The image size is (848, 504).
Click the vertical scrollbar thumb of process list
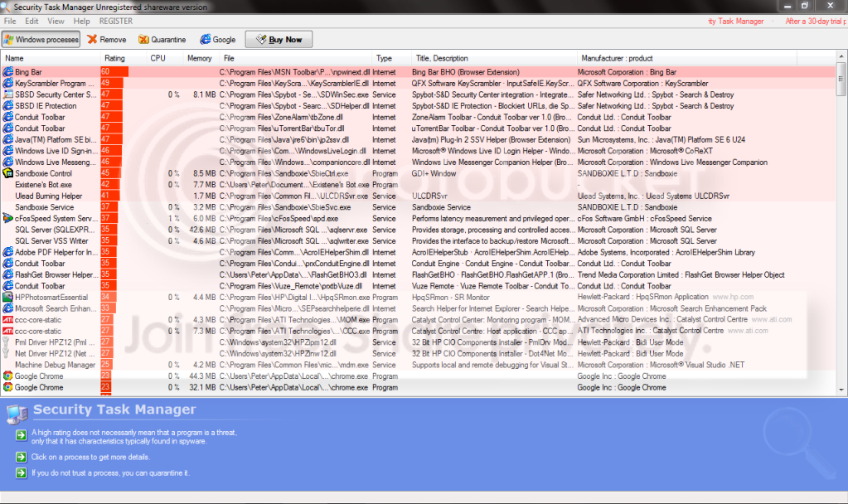point(841,80)
